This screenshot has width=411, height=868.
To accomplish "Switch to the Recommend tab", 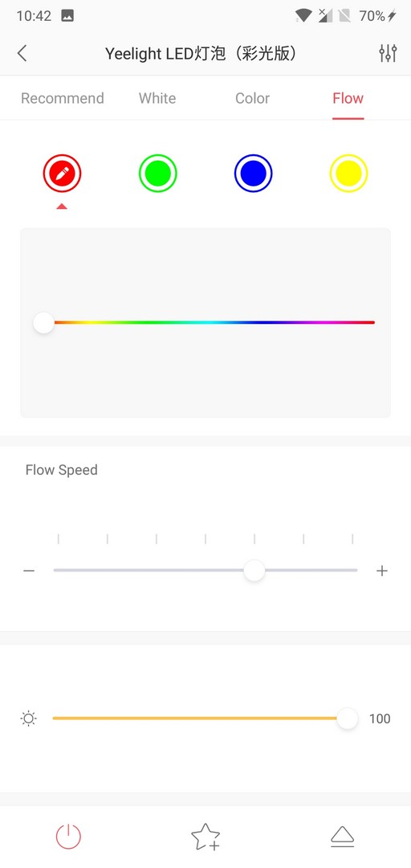I will (63, 98).
